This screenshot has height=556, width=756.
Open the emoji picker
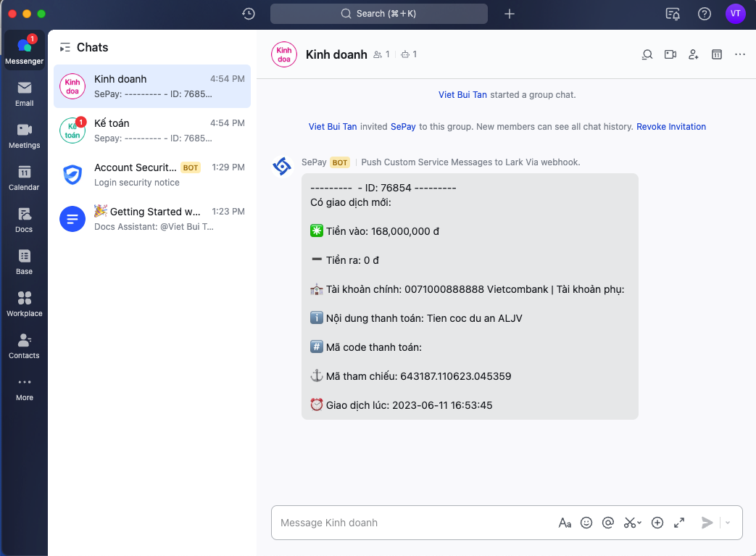pyautogui.click(x=586, y=523)
